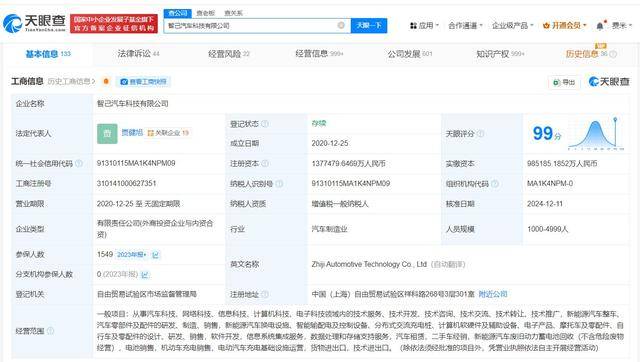Click the info icon next to 天眼评分

pyautogui.click(x=480, y=133)
